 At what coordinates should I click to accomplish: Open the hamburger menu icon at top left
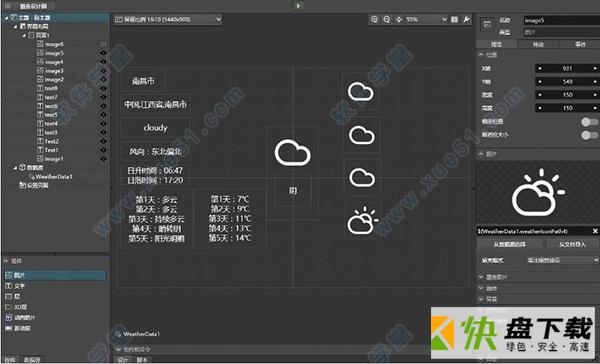[x=7, y=6]
